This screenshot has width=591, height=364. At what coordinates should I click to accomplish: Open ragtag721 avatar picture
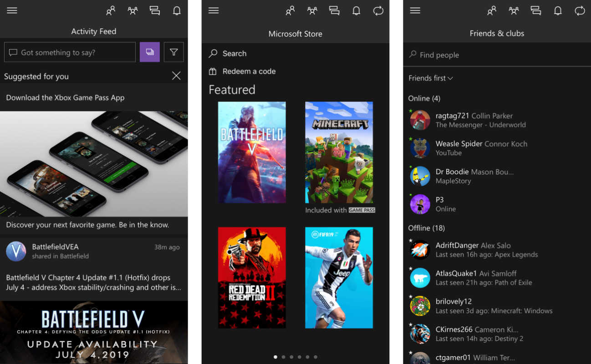coord(420,120)
